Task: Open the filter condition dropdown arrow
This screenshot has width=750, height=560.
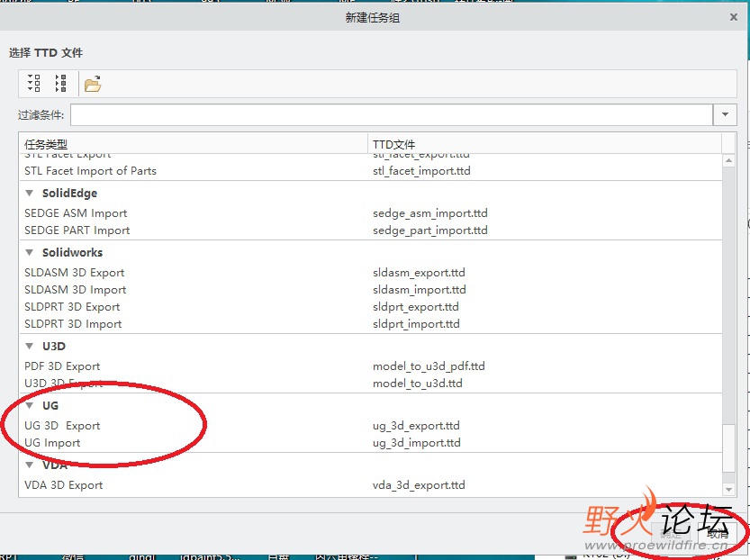Action: (x=725, y=114)
